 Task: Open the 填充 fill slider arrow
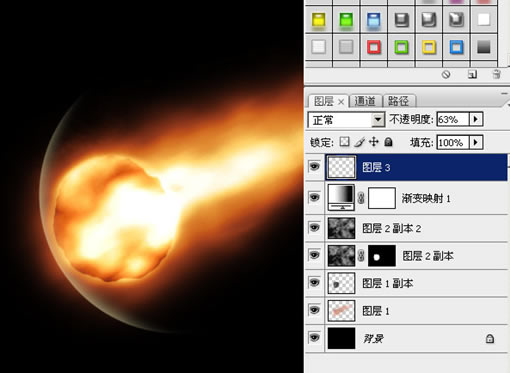click(476, 143)
